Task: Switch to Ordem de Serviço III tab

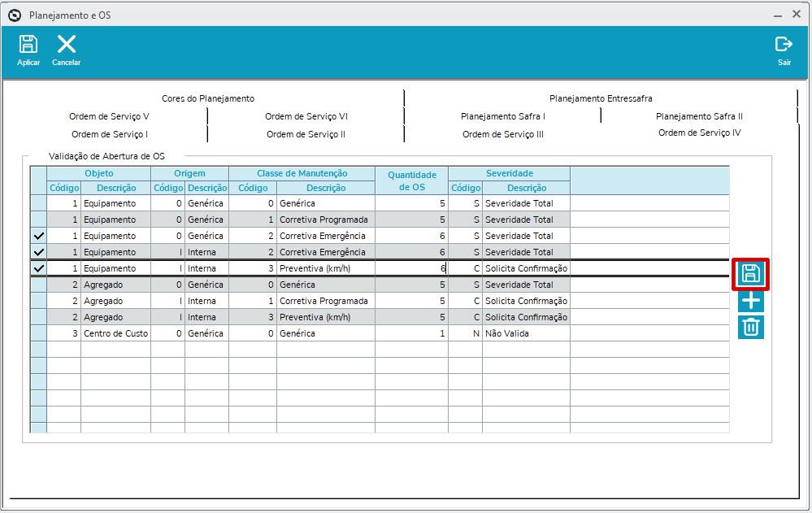Action: click(503, 134)
